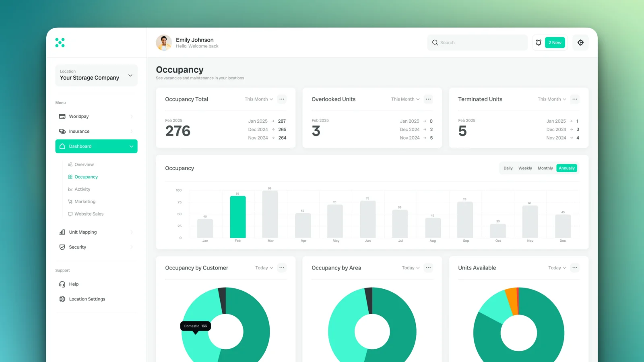
Task: Click the green app logo icon
Action: 60,43
